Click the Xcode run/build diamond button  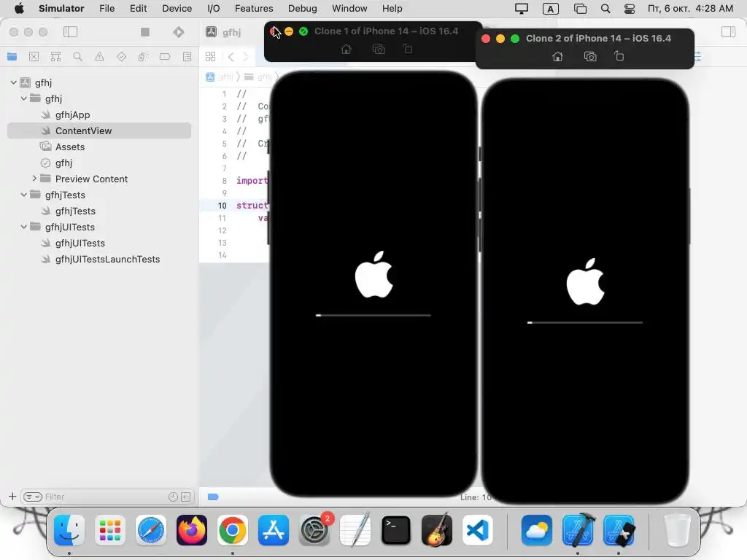point(179,32)
